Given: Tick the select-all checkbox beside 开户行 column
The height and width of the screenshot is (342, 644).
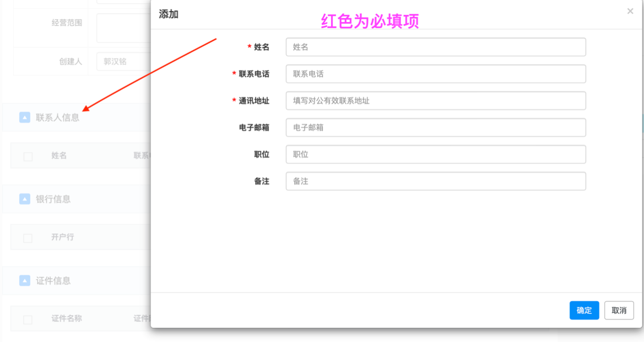Looking at the screenshot, I should click(x=28, y=238).
